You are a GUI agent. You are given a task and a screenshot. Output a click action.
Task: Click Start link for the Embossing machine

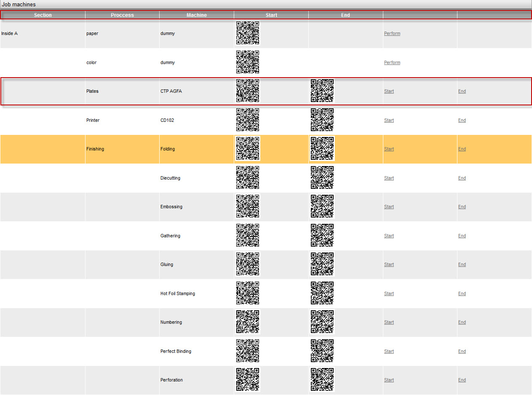tap(389, 207)
